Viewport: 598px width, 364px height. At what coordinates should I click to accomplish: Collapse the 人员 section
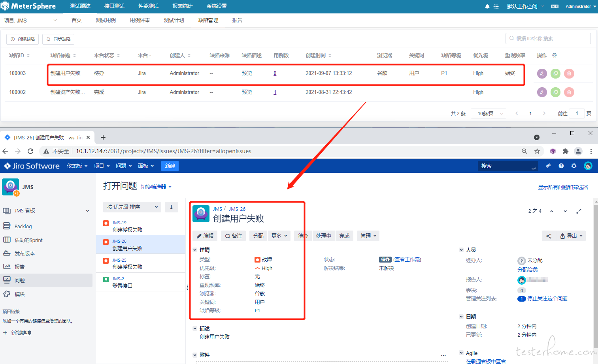coord(461,250)
